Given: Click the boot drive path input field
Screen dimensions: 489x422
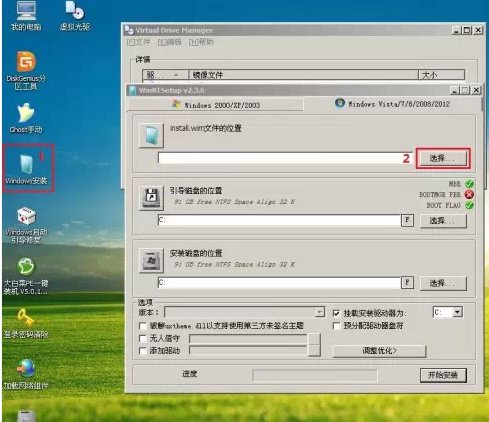Looking at the screenshot, I should point(279,220).
